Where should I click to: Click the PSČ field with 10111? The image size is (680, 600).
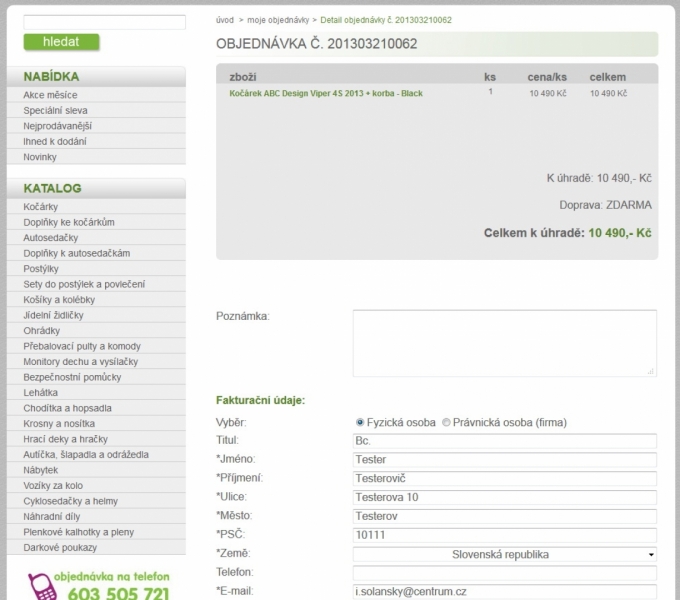[505, 535]
